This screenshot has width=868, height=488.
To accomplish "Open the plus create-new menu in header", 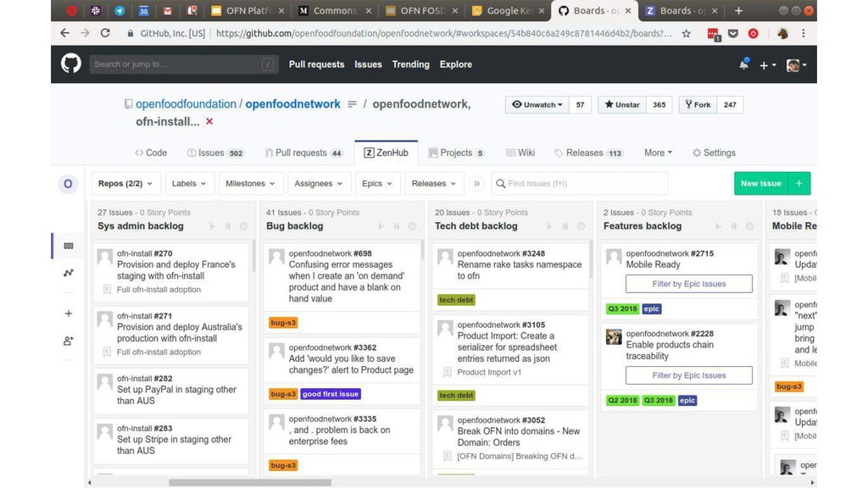I will coord(767,64).
